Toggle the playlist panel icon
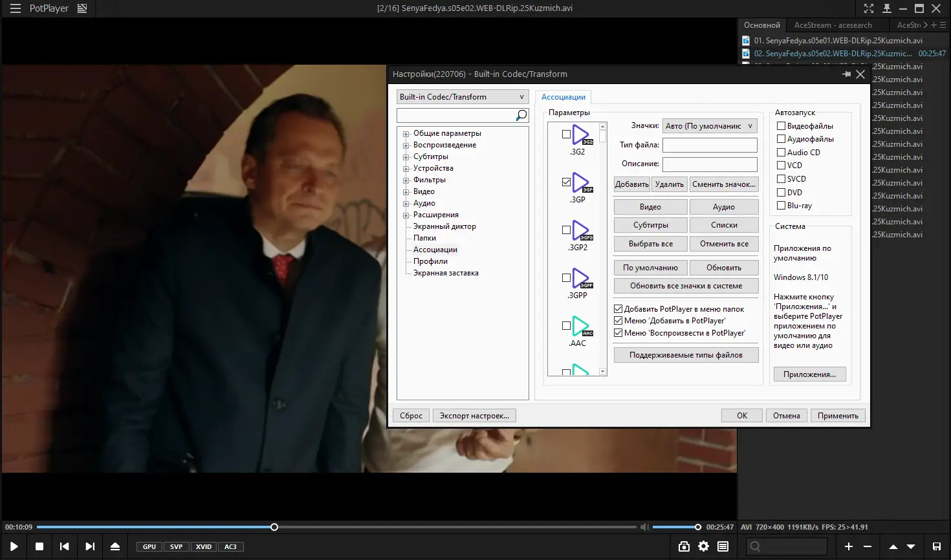951x560 pixels. coord(723,546)
